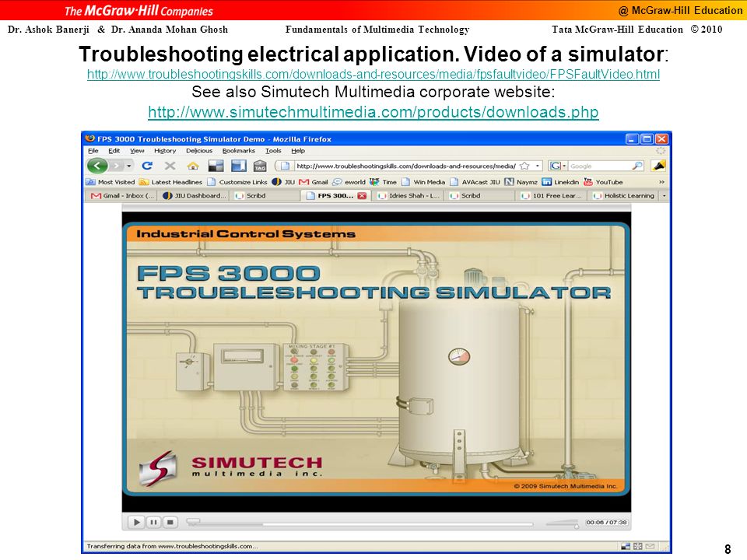This screenshot has height=560, width=747.
Task: Click the mail envelope status bar icon
Action: click(650, 546)
